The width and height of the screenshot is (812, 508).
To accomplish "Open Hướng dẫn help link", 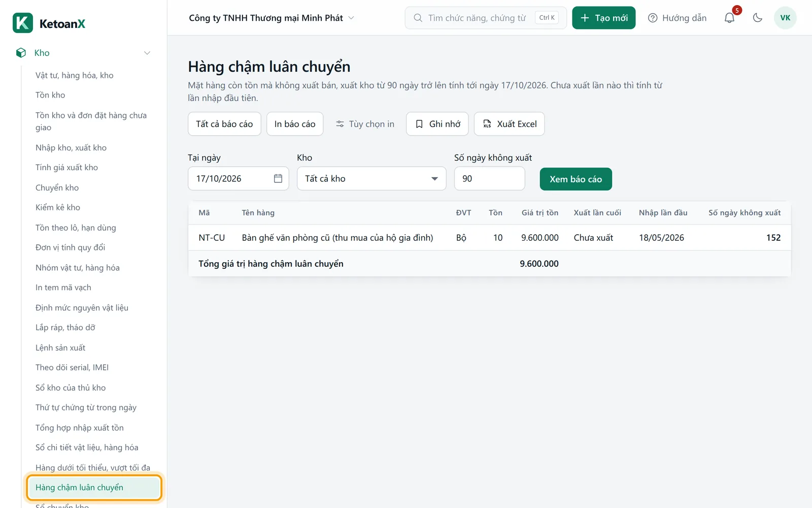I will pyautogui.click(x=678, y=18).
